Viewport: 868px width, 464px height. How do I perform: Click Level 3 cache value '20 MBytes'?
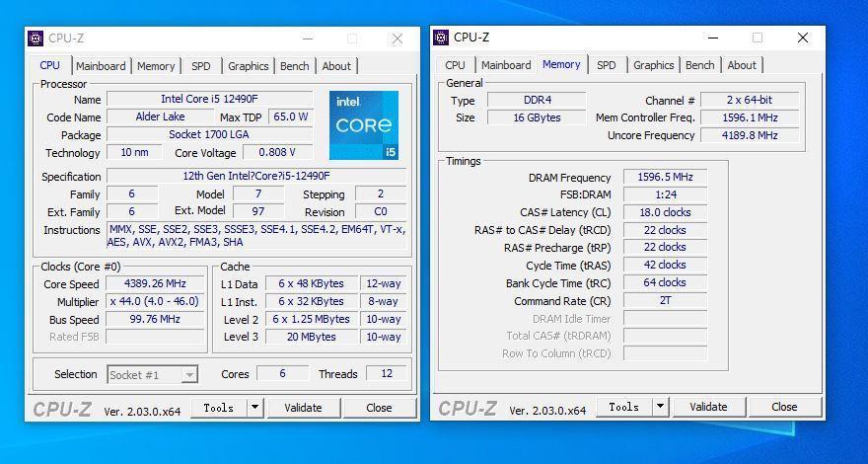point(311,337)
